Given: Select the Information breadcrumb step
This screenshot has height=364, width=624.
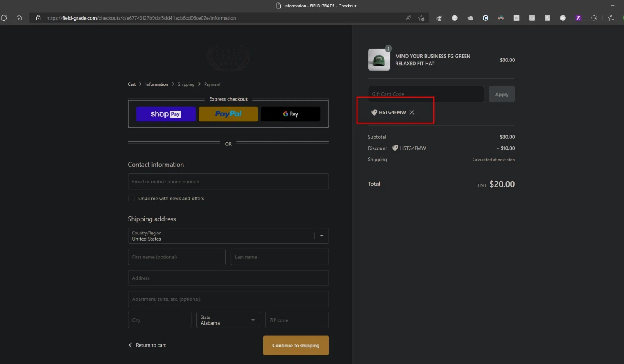Looking at the screenshot, I should tap(156, 84).
